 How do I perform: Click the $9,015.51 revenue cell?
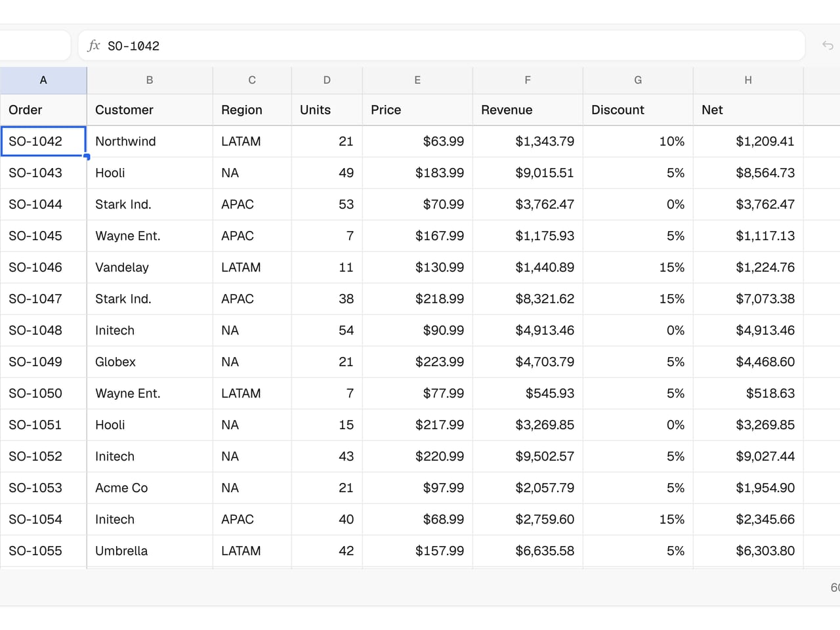click(528, 173)
